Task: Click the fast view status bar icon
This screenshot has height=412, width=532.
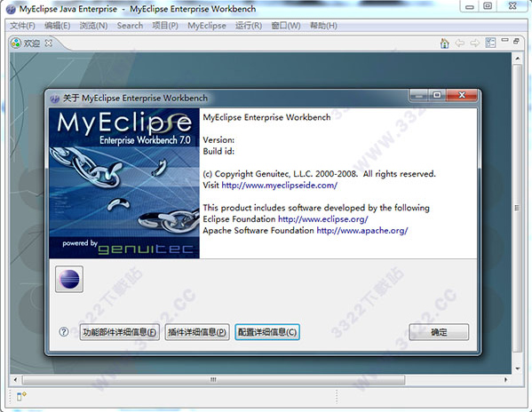Action: 21,396
